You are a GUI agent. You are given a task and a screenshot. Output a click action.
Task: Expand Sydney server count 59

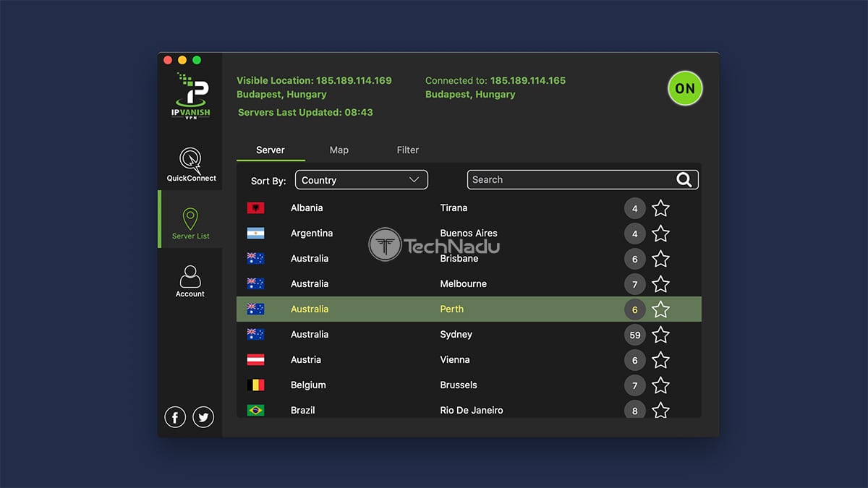(635, 335)
